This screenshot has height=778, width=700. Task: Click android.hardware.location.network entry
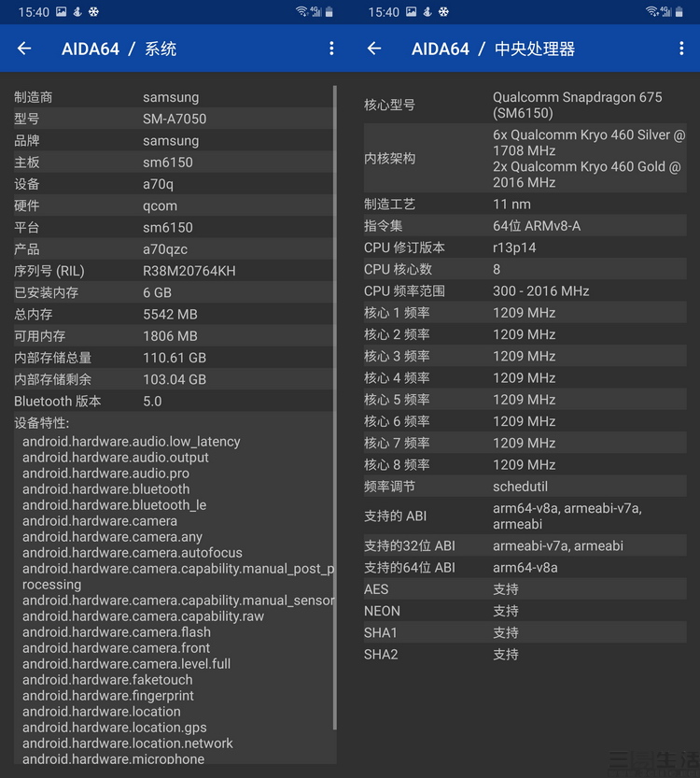[128, 743]
